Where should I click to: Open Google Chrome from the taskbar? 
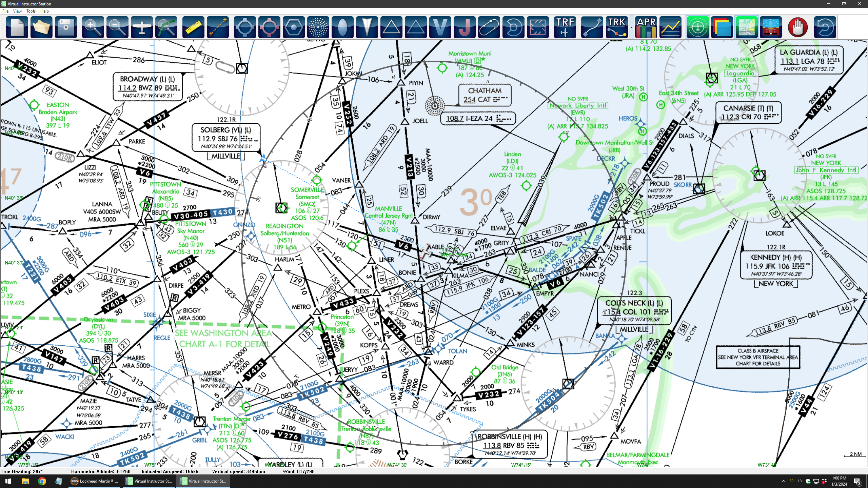pyautogui.click(x=42, y=481)
